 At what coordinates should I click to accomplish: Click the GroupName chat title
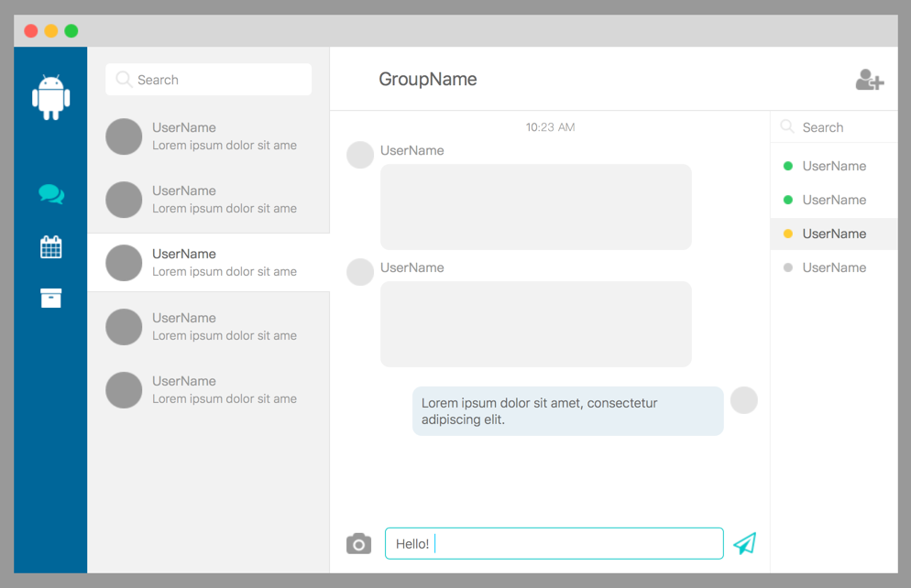click(428, 79)
